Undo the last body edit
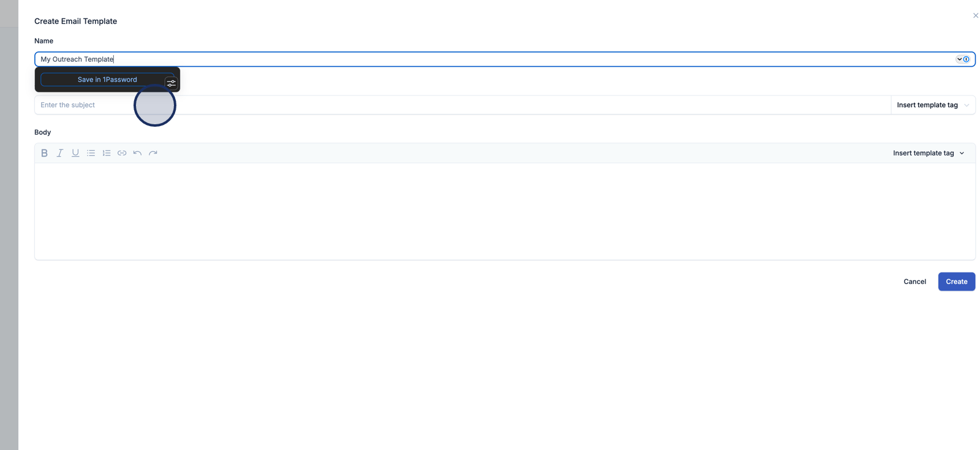This screenshot has height=450, width=980. pyautogui.click(x=137, y=153)
